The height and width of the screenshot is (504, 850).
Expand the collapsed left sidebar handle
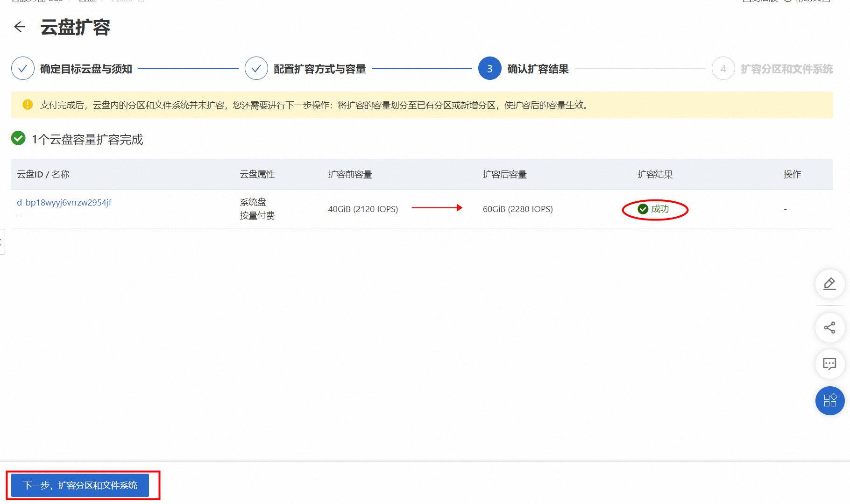click(2, 241)
